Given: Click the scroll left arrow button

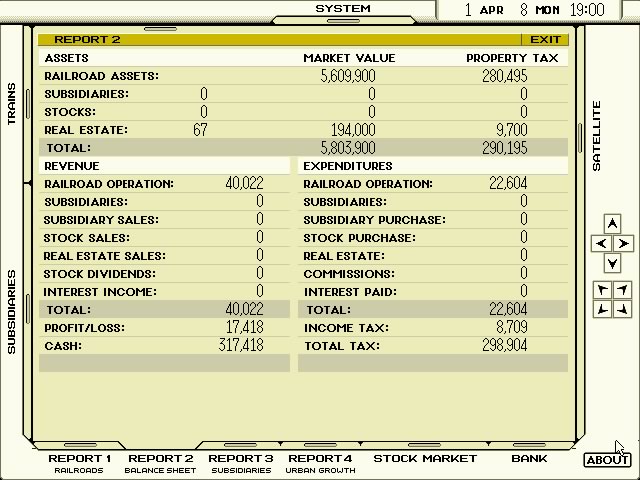Looking at the screenshot, I should (601, 244).
